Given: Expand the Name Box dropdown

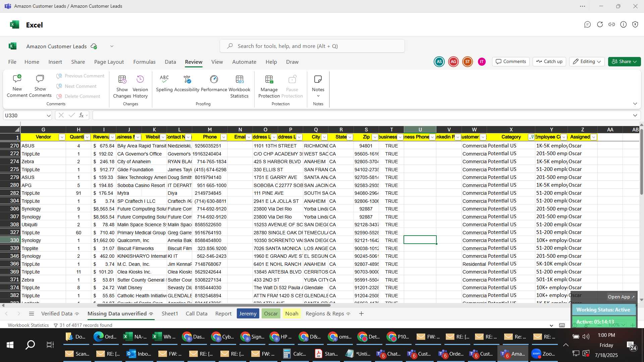Looking at the screenshot, I should 49,115.
